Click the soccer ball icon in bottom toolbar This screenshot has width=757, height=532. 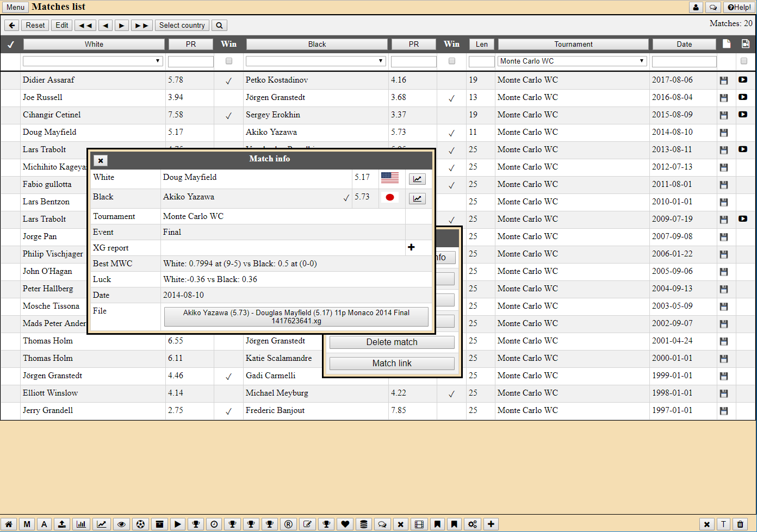pos(140,524)
